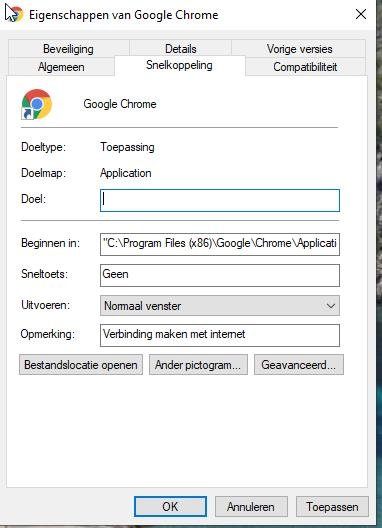Switch to the Beveiliging tab
This screenshot has height=528, width=382.
[68, 49]
